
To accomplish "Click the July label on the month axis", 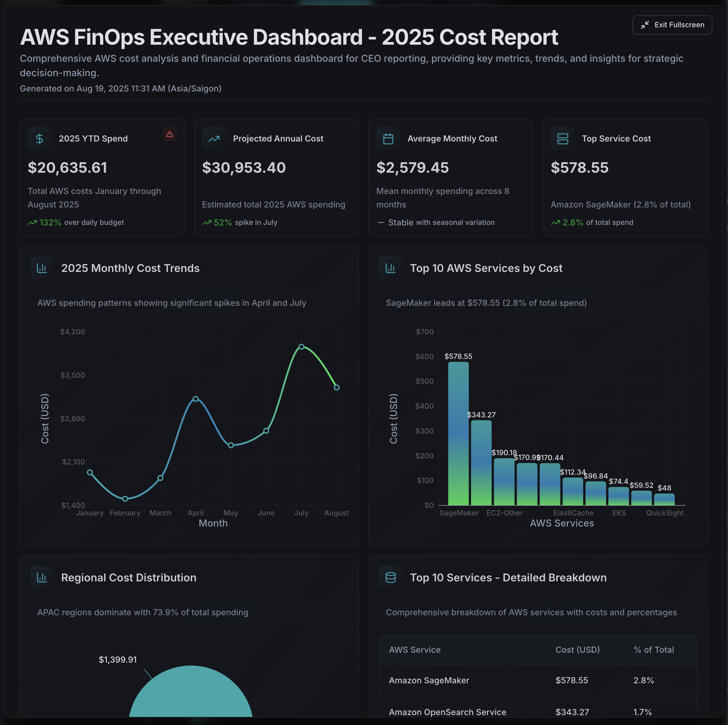I will pos(301,513).
